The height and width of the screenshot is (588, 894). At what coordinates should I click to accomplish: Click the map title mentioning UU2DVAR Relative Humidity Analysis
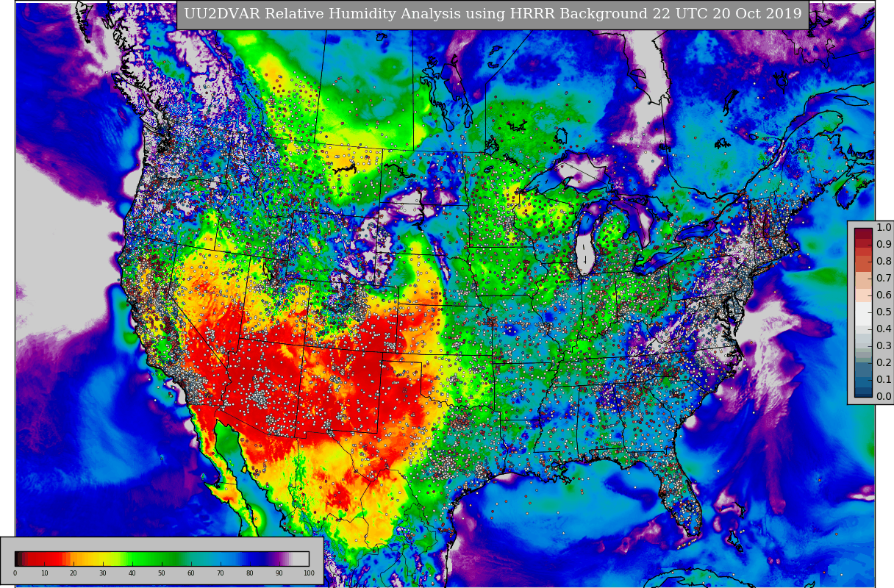(493, 14)
